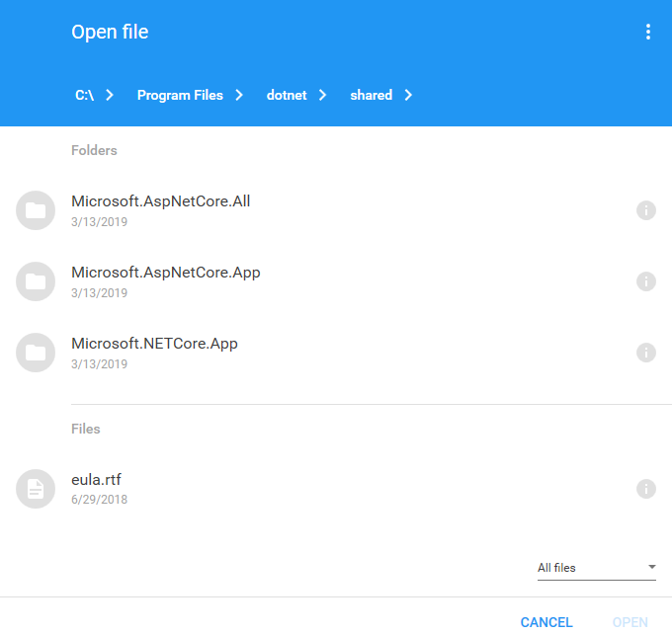Click the Files section header
672x634 pixels.
(x=86, y=429)
